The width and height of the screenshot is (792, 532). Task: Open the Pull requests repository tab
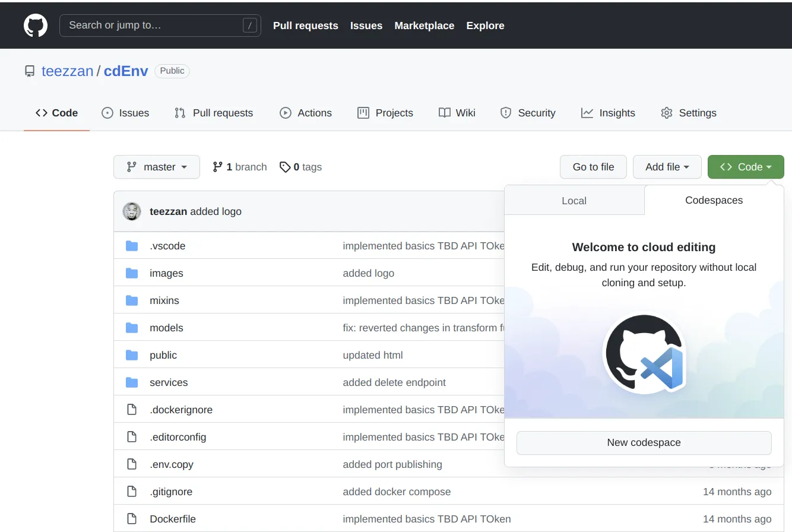[x=214, y=113]
